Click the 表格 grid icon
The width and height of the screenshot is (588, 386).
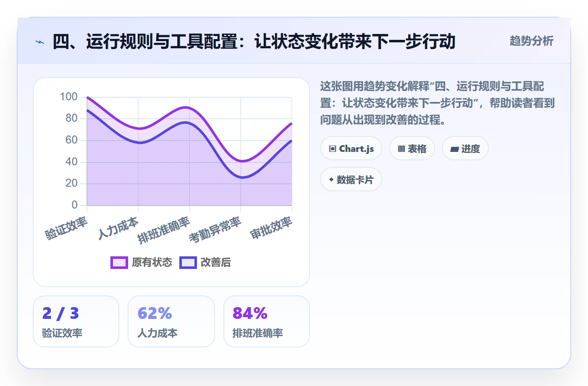click(x=402, y=149)
